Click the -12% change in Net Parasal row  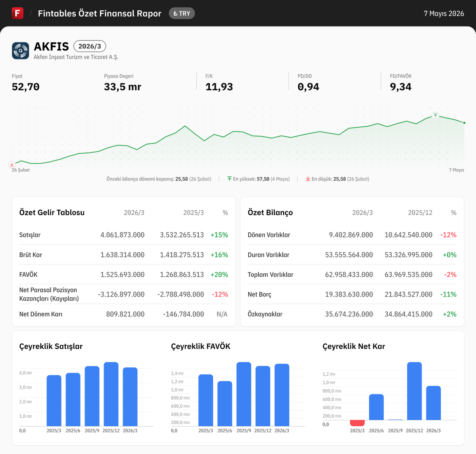coord(220,294)
